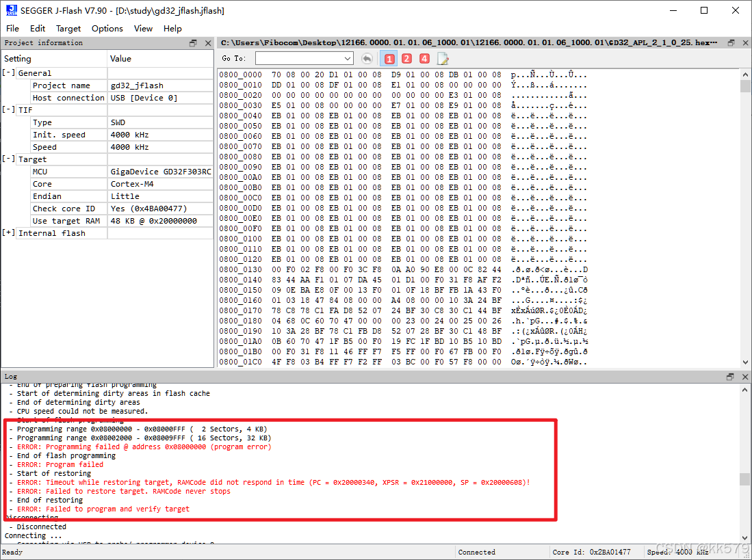This screenshot has width=752, height=560.
Task: Open the View menu
Action: click(143, 28)
